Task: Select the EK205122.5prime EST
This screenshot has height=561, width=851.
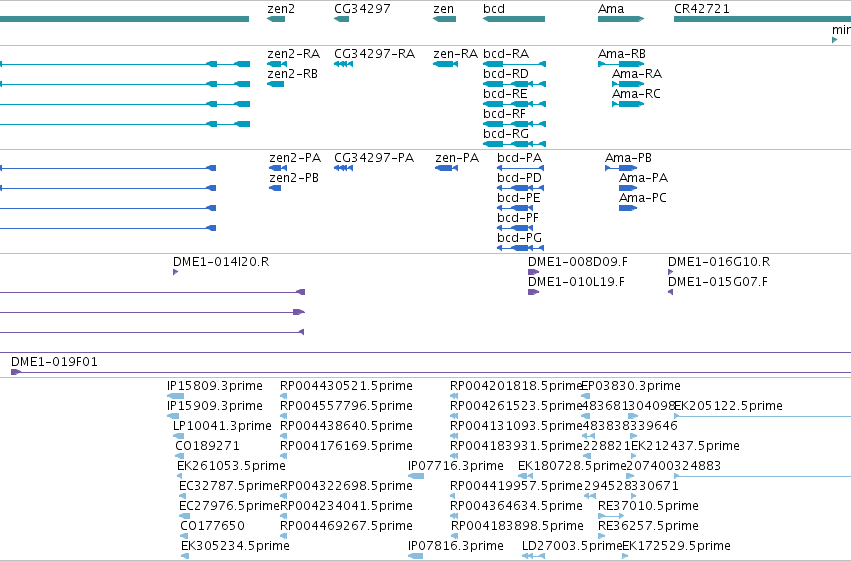Action: pyautogui.click(x=763, y=416)
